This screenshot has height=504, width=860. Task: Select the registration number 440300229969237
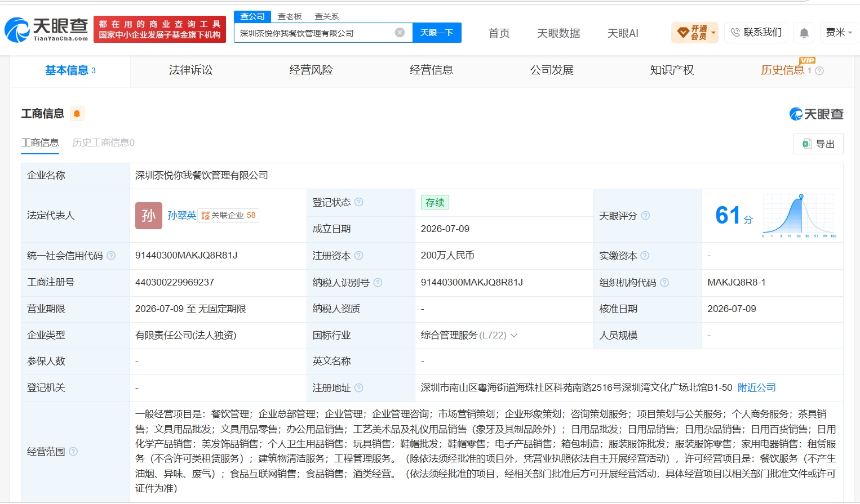point(175,282)
